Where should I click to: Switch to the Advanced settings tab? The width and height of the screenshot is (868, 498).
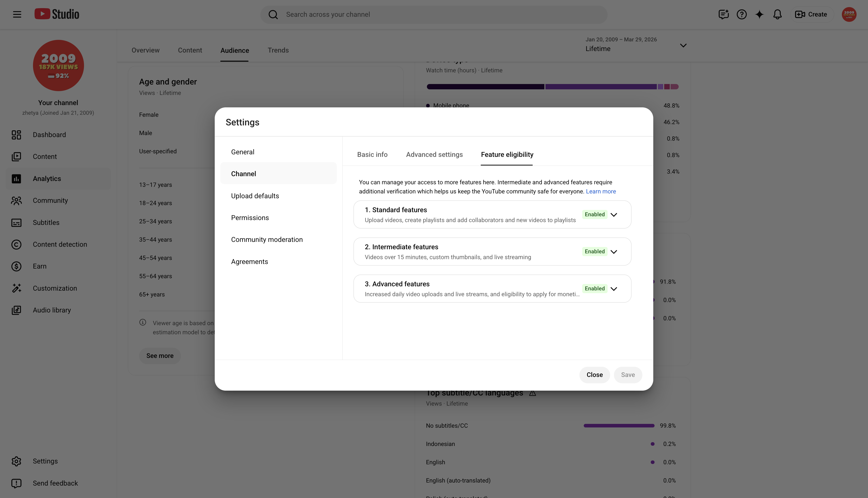click(x=434, y=155)
